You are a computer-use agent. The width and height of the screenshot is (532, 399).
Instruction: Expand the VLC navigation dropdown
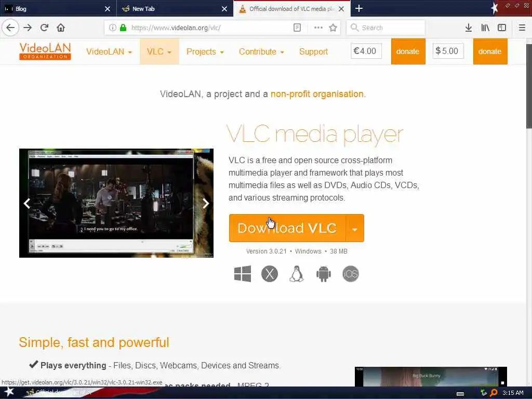tap(159, 51)
